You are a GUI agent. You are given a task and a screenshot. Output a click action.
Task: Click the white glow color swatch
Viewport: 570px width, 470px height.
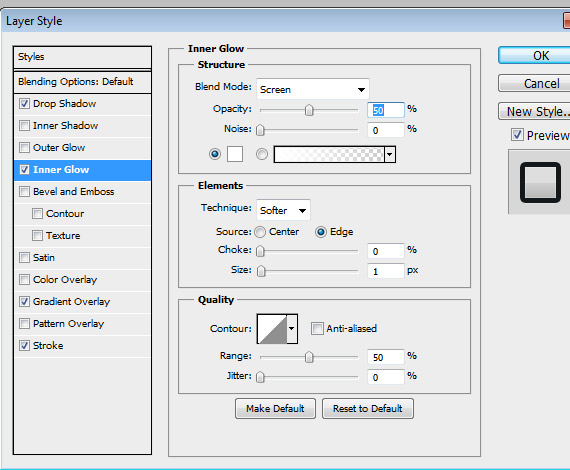click(235, 154)
